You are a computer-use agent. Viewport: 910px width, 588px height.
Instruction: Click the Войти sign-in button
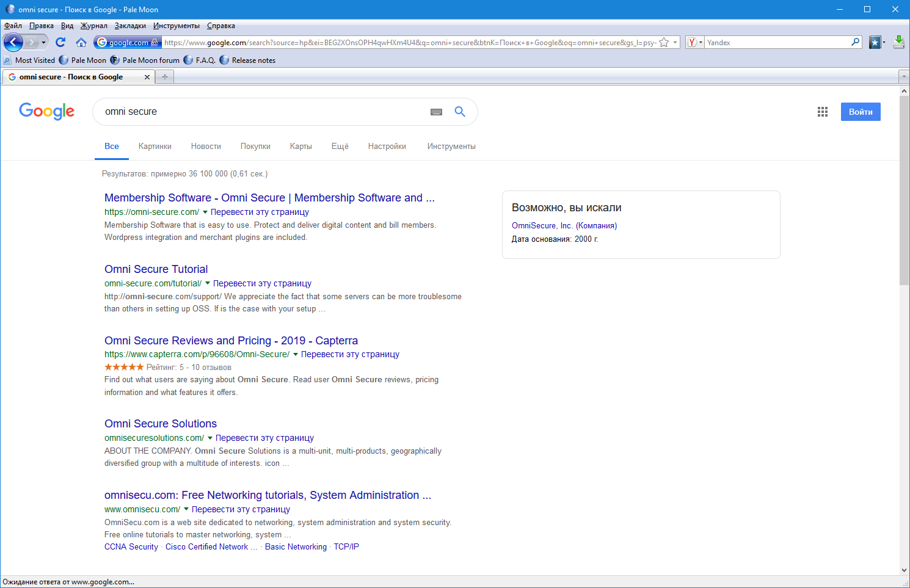click(861, 112)
